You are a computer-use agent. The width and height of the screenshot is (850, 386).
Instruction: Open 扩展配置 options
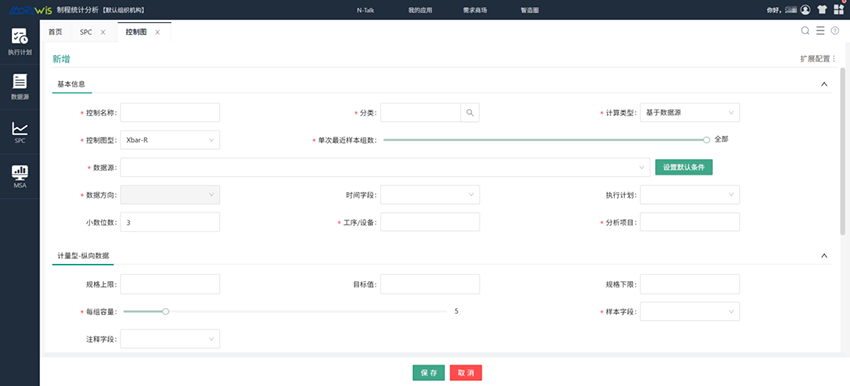[x=818, y=59]
